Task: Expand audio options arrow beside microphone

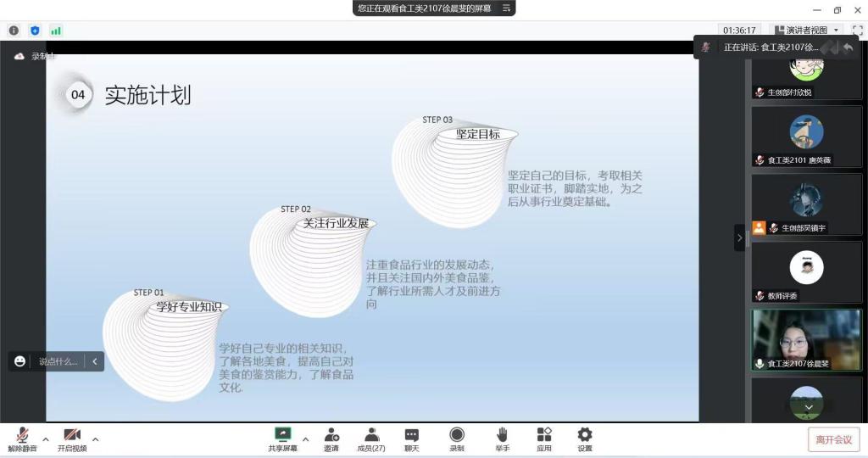Action: pyautogui.click(x=46, y=439)
